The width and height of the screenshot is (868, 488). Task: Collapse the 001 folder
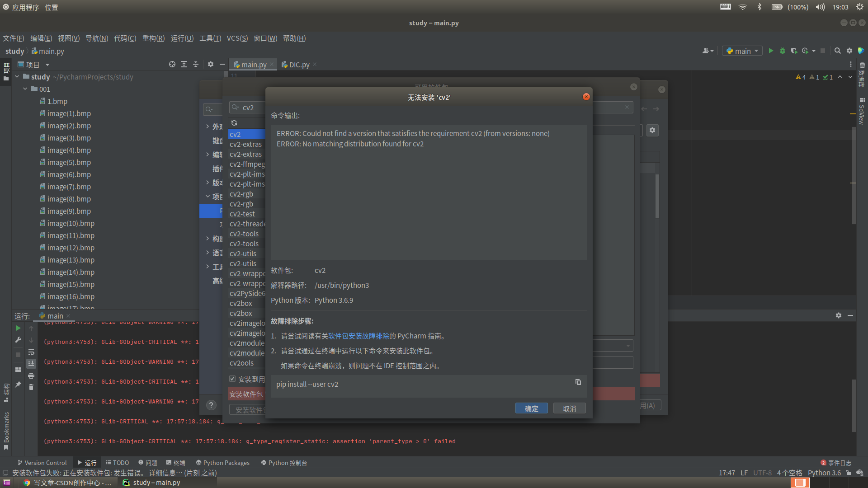click(25, 89)
